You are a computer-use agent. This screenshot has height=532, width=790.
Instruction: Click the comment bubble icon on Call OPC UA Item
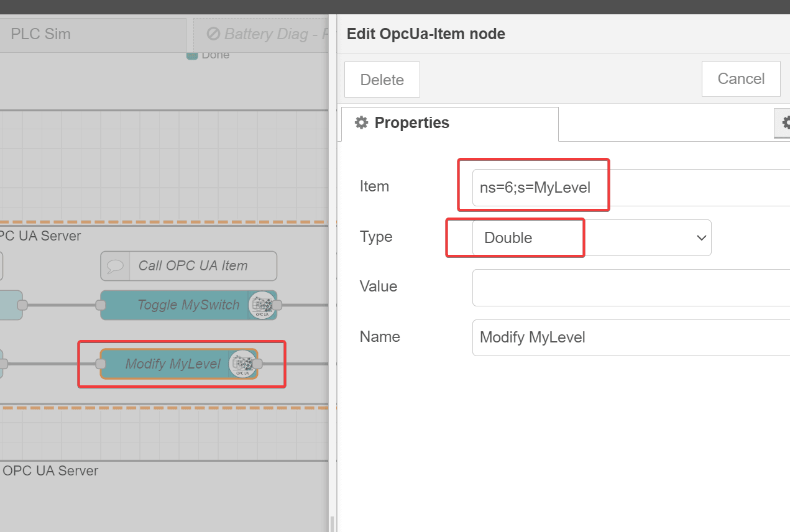click(115, 266)
